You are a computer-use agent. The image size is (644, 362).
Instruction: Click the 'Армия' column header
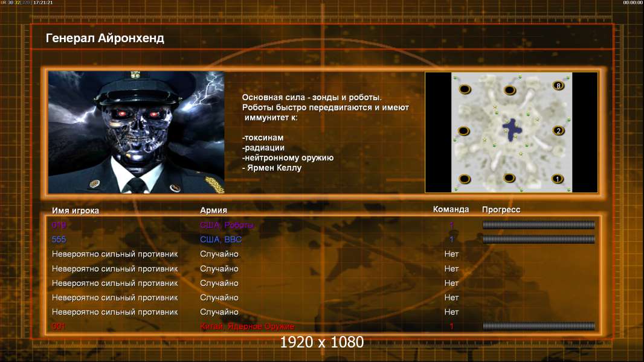tap(214, 211)
